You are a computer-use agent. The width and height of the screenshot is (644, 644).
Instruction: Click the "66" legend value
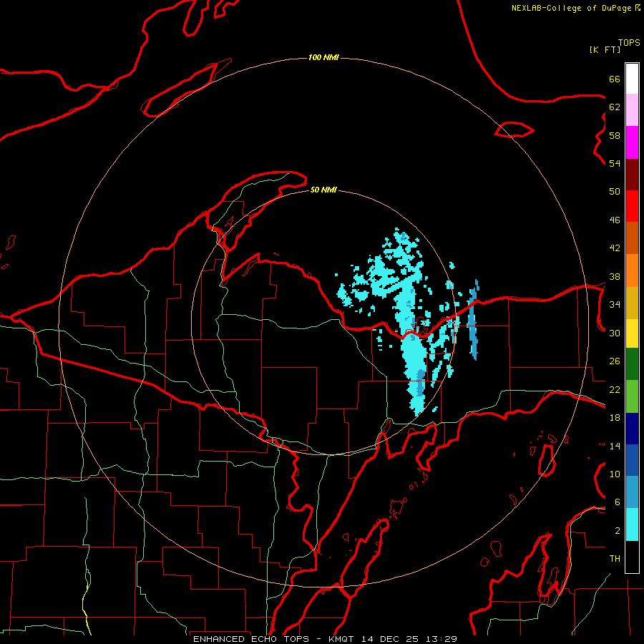point(615,79)
